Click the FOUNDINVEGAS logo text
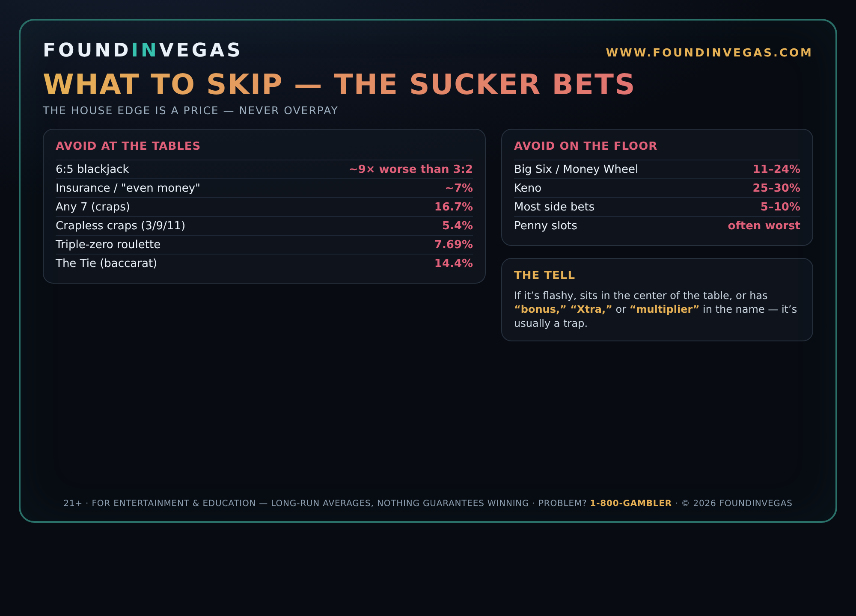This screenshot has width=856, height=616. tap(142, 50)
